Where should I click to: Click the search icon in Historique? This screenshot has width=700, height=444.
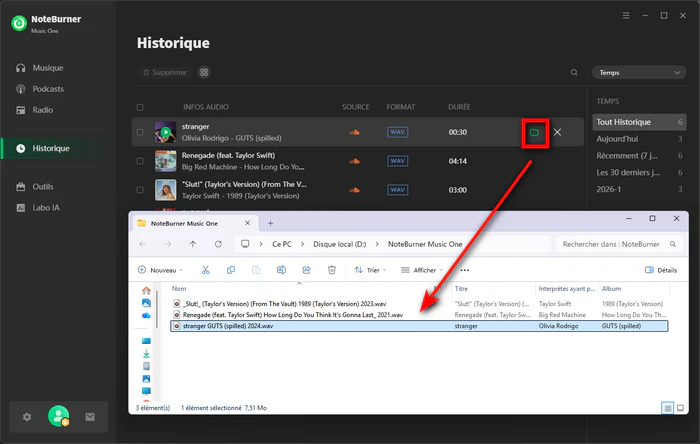coord(573,73)
